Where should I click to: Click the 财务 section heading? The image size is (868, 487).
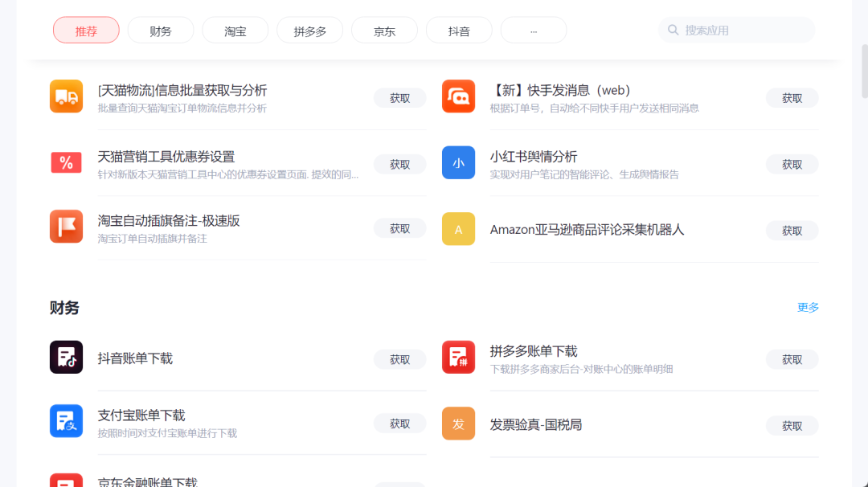[64, 308]
